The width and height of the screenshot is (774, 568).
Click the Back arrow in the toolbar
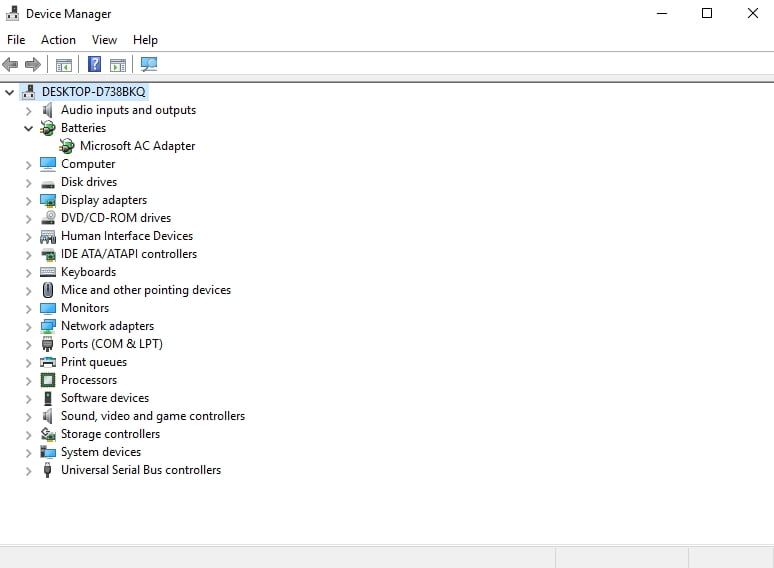tap(11, 65)
